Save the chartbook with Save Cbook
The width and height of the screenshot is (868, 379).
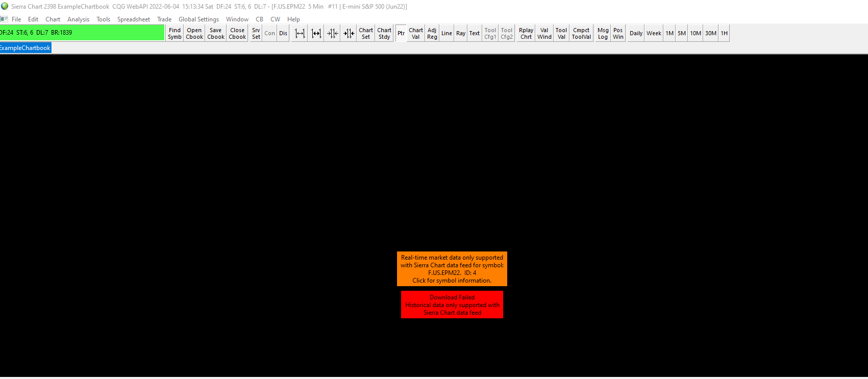tap(216, 33)
